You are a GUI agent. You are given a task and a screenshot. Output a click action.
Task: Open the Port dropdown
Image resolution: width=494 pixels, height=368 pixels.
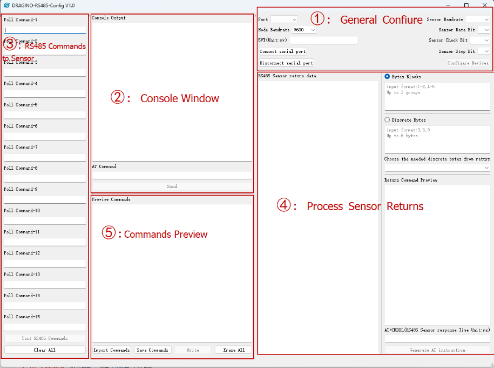pyautogui.click(x=284, y=20)
